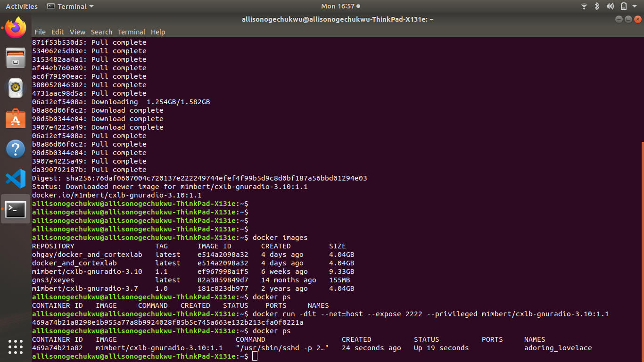Open the Edit menu
Image resolution: width=644 pixels, height=362 pixels.
[x=58, y=32]
